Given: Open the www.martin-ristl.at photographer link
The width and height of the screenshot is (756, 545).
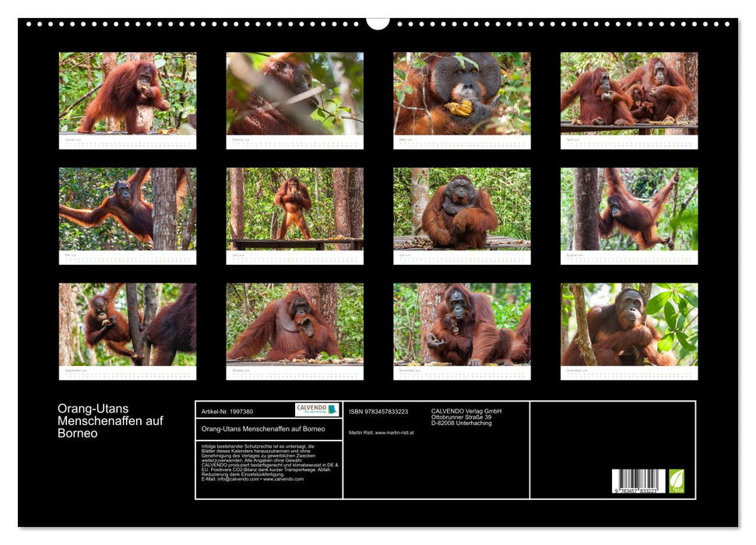Looking at the screenshot, I should [394, 434].
